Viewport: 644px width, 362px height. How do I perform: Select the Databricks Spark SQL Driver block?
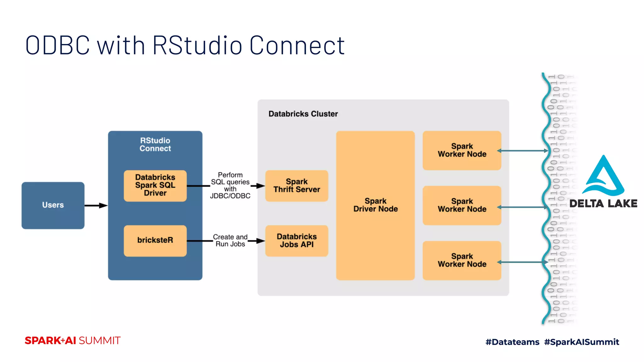tap(155, 185)
